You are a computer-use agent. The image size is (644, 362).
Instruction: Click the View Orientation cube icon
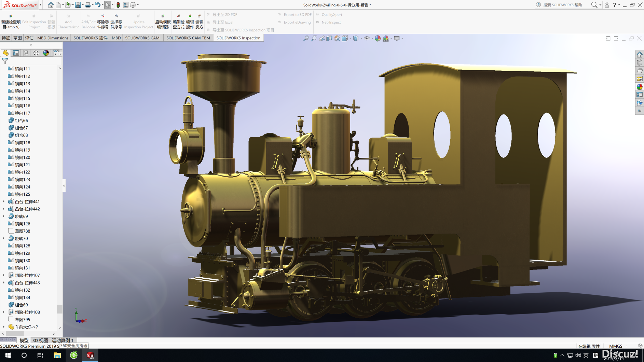(345, 38)
